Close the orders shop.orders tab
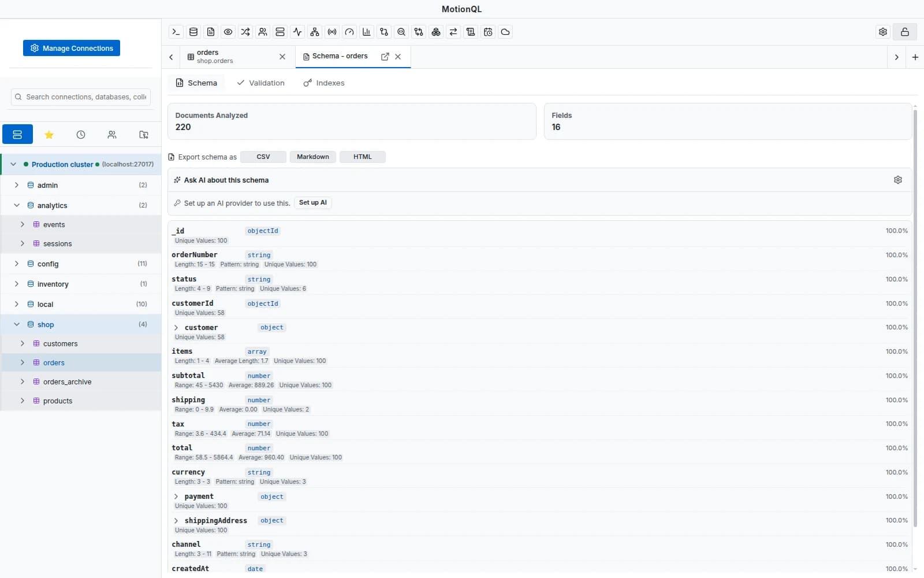The height and width of the screenshot is (578, 924). pos(282,57)
